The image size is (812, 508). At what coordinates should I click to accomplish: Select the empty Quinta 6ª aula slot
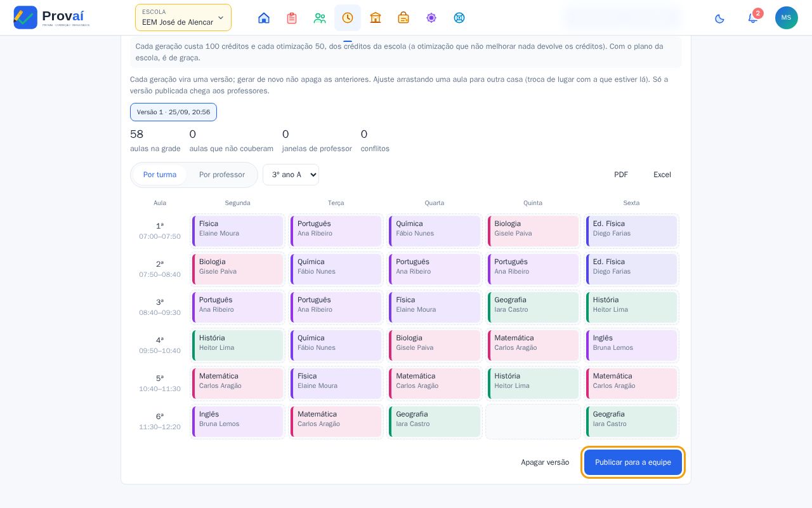tap(533, 422)
